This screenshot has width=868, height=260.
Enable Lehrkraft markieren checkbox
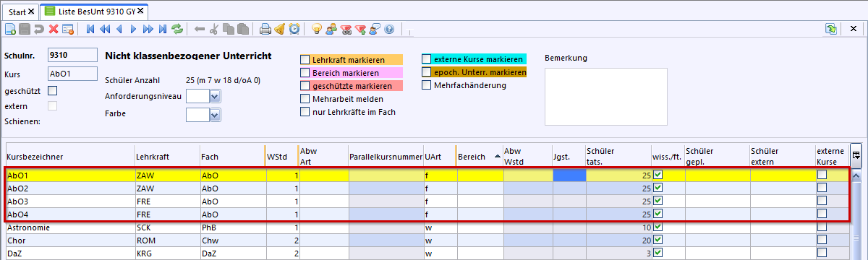tap(305, 60)
